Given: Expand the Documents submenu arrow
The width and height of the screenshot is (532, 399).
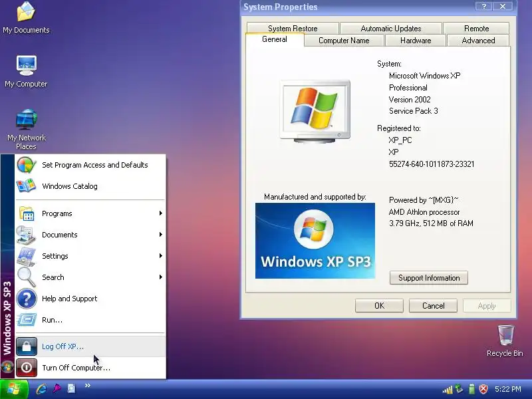Looking at the screenshot, I should pos(161,235).
